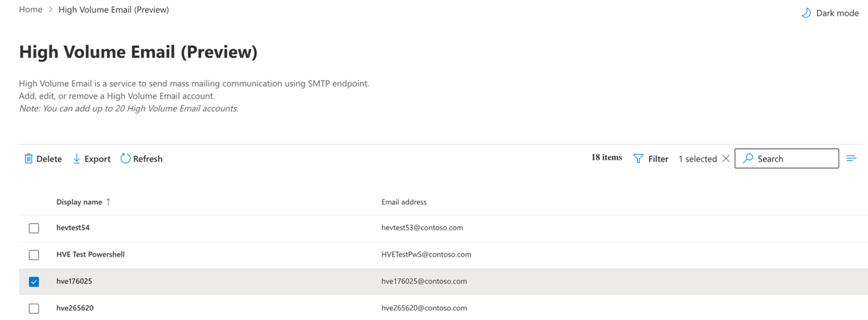Open the HVE Test Powershell account entry
The width and height of the screenshot is (868, 320).
(90, 255)
